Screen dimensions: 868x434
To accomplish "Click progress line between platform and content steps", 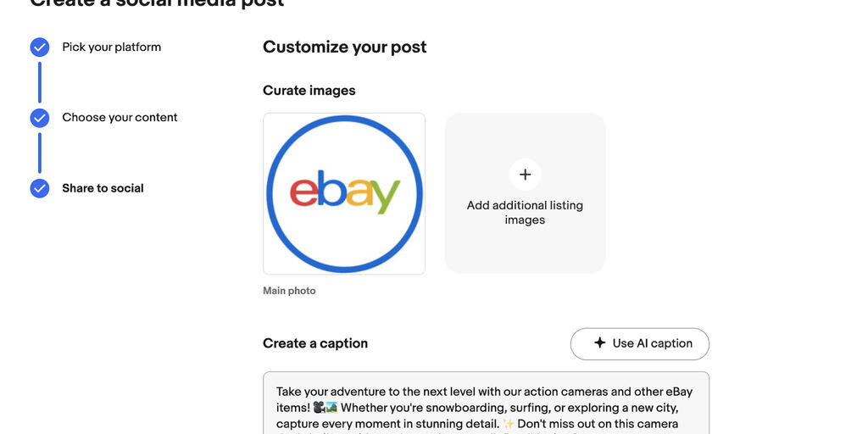I will click(x=40, y=82).
